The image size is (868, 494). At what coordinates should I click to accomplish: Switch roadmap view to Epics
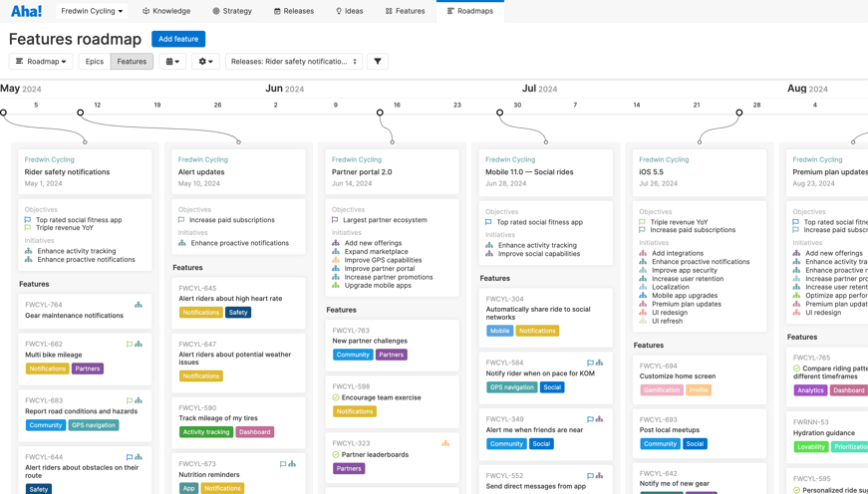[94, 62]
